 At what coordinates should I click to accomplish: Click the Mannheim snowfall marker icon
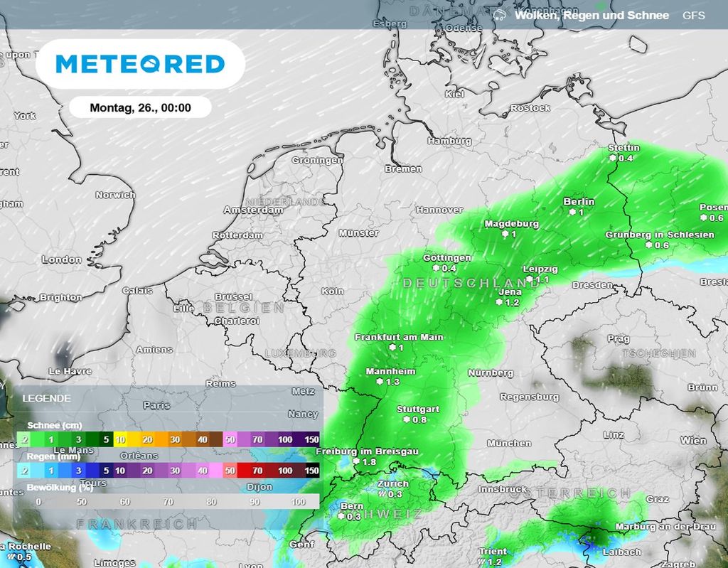pyautogui.click(x=380, y=382)
